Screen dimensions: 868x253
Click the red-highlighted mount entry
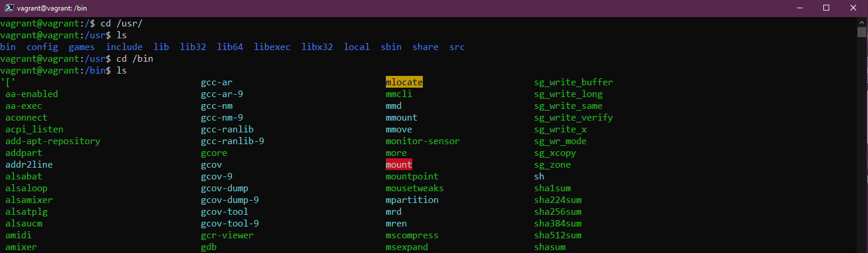(x=399, y=165)
